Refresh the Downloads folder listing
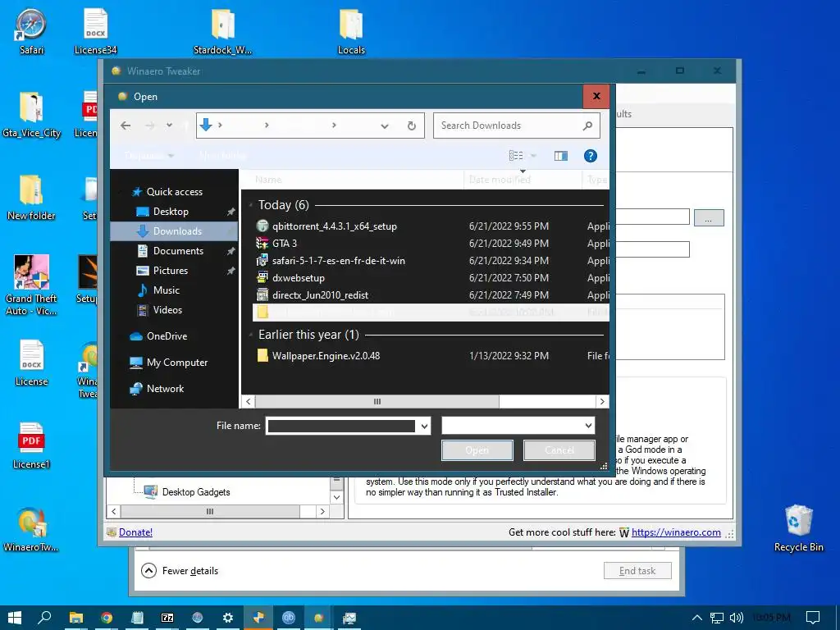 412,126
